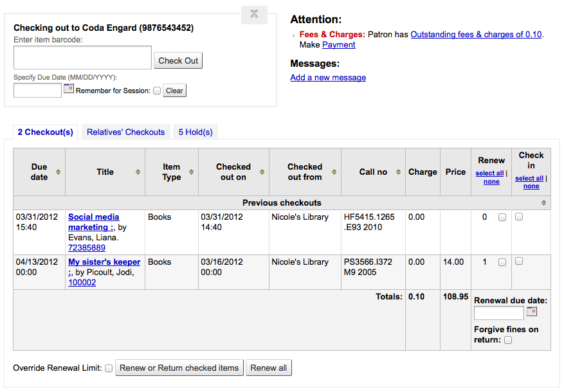Sort by the Due date column arrows
This screenshot has width=564, height=392.
click(58, 172)
